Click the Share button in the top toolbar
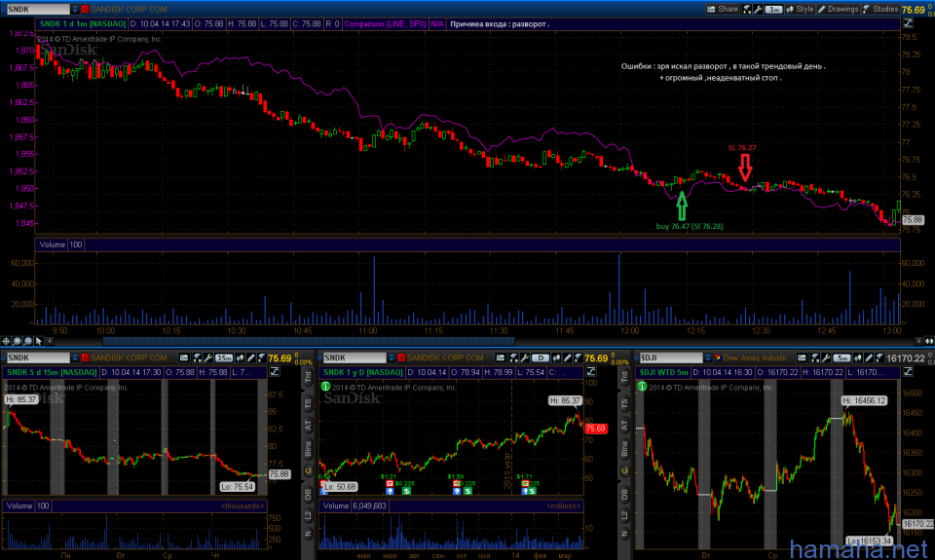 point(721,8)
